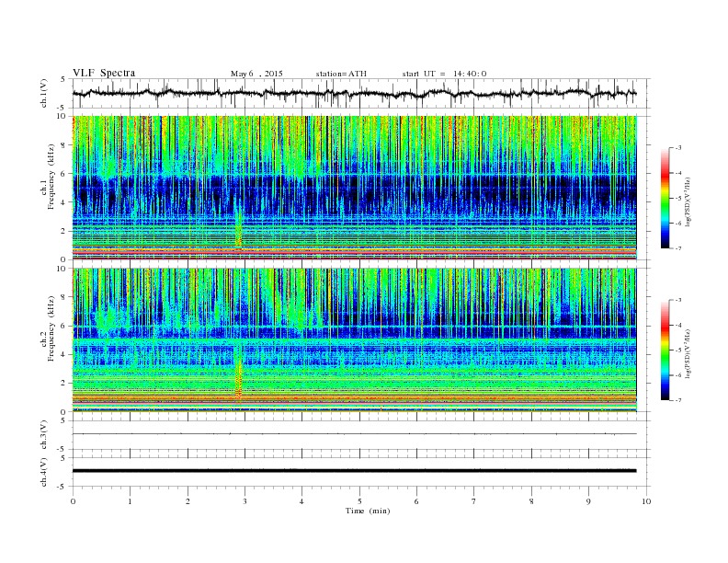Click the "ch.4(V)" axis label
Viewport: 728px width, 563px height.
coord(44,472)
